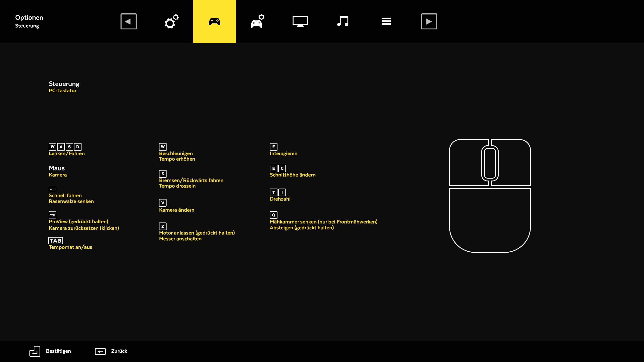Click the Optionen title
The height and width of the screenshot is (362, 644).
(29, 18)
